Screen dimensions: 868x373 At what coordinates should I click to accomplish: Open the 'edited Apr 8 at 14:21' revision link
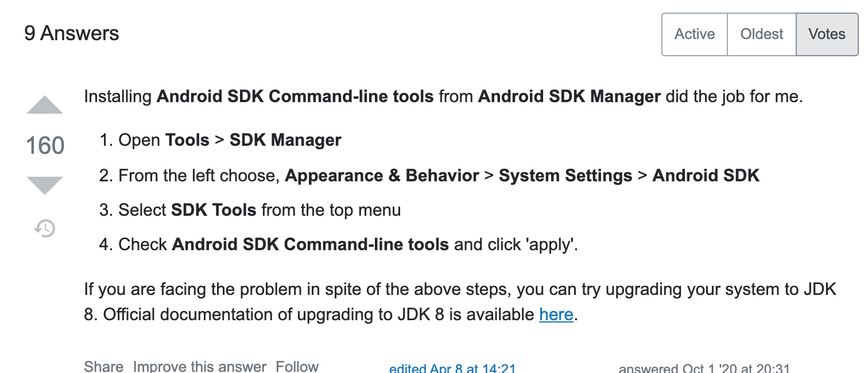pyautogui.click(x=452, y=368)
